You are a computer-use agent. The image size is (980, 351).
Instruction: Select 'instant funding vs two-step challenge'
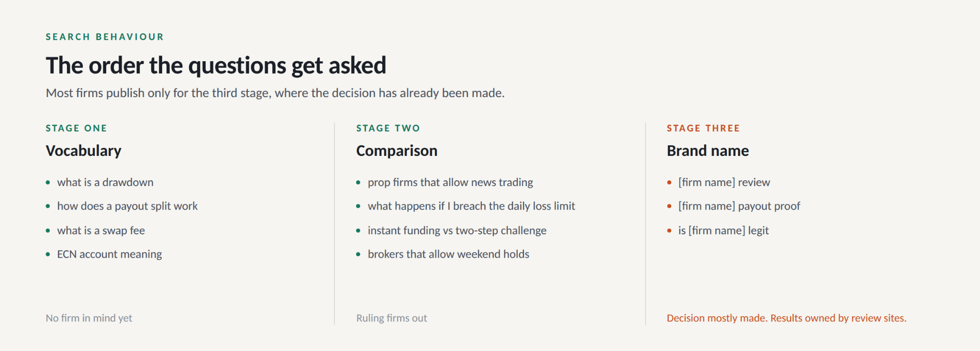[457, 230]
